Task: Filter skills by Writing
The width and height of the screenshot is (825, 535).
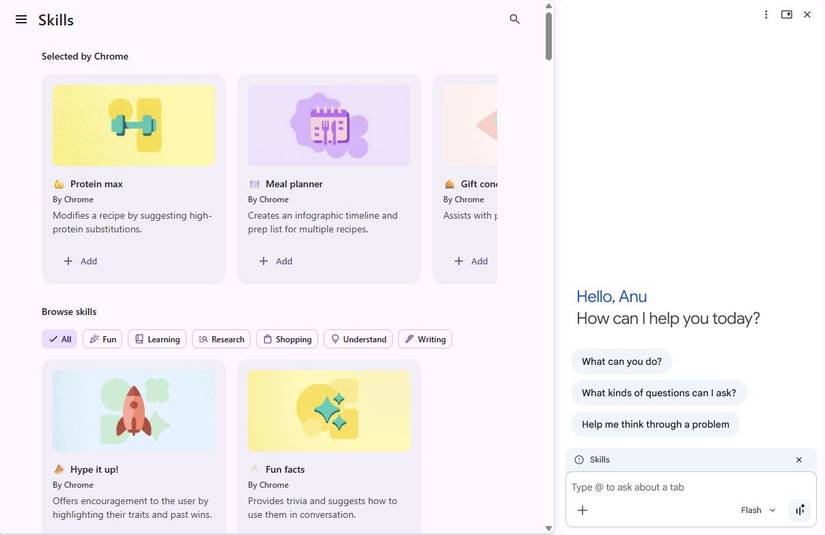Action: 425,339
